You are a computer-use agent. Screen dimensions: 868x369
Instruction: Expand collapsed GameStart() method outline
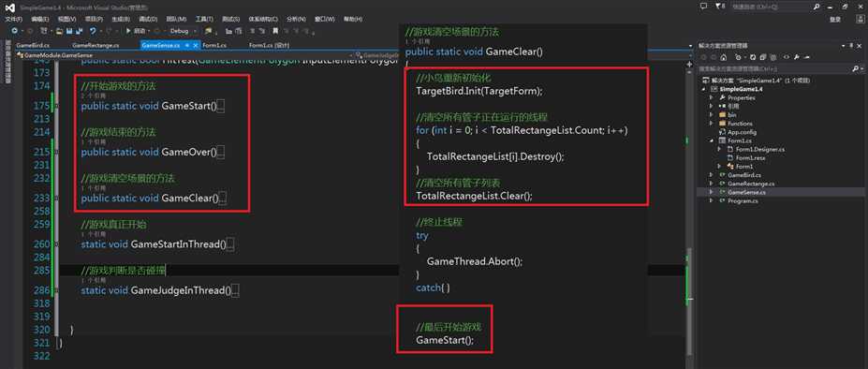pos(221,107)
